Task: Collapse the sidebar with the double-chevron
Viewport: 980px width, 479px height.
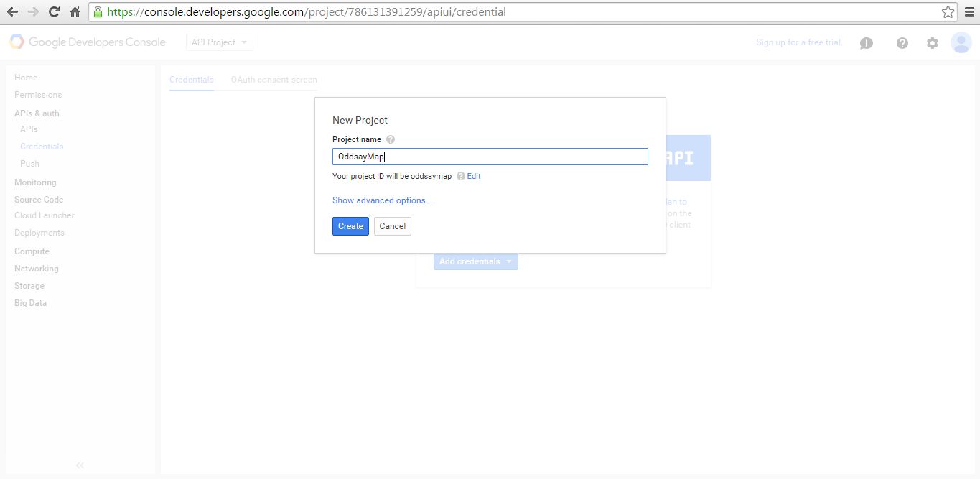Action: click(x=79, y=465)
